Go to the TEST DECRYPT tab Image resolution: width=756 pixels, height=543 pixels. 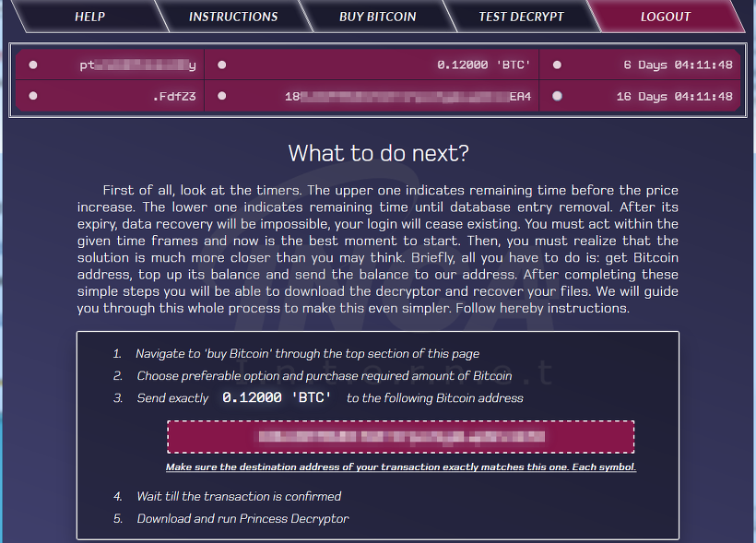pos(521,17)
